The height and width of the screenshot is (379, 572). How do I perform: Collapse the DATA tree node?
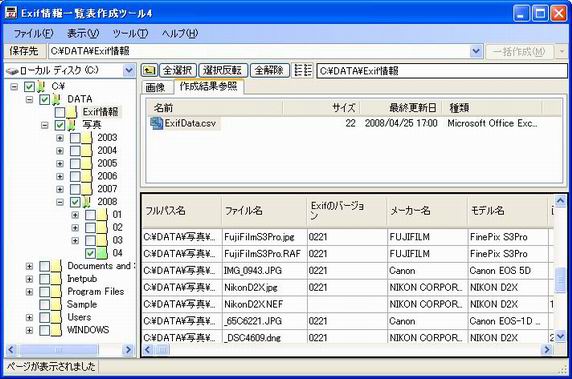click(x=29, y=100)
